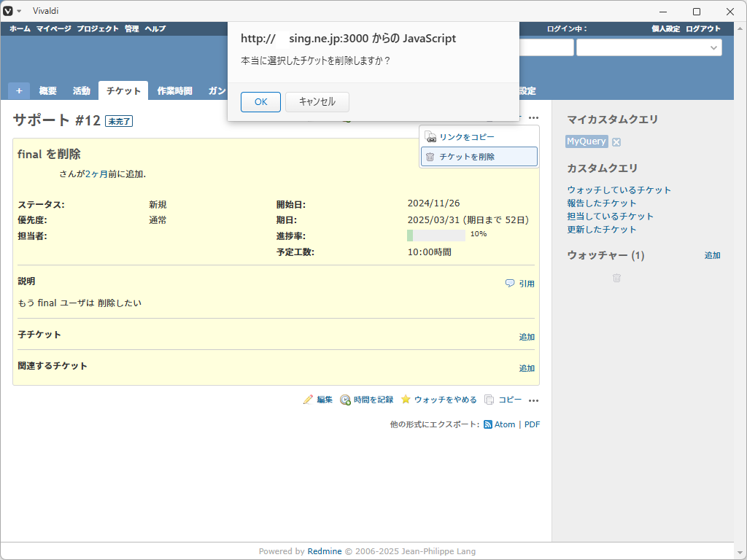Minimize the Vivaldi window

(x=664, y=12)
